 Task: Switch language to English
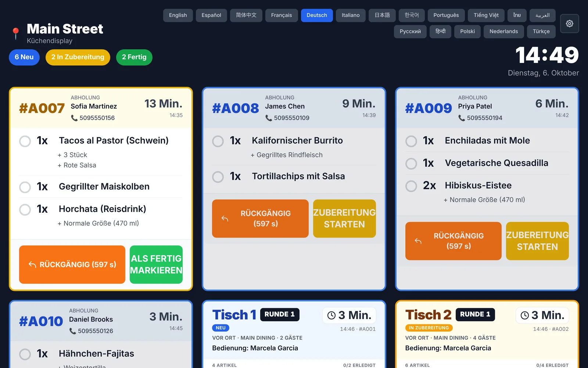(x=178, y=15)
